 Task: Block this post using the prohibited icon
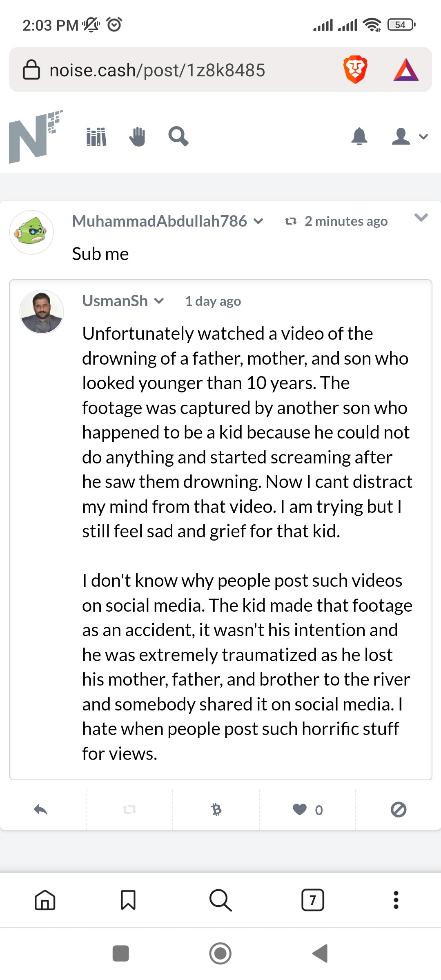(399, 809)
